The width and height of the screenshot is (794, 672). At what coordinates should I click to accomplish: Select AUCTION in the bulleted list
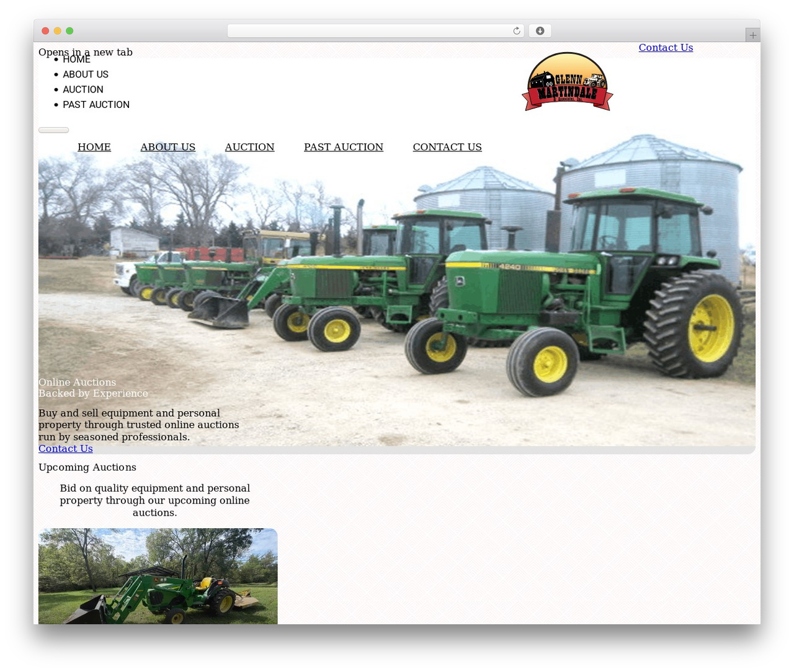pyautogui.click(x=83, y=90)
